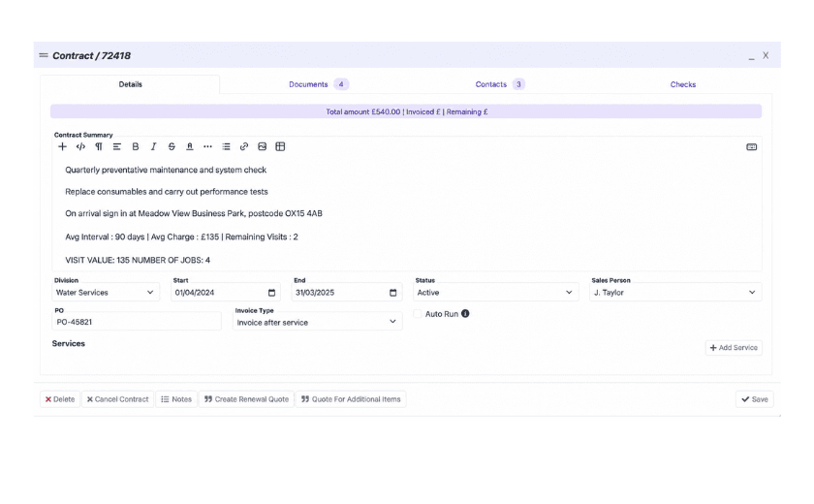Click the insert image icon
The height and width of the screenshot is (504, 814).
[x=263, y=147]
